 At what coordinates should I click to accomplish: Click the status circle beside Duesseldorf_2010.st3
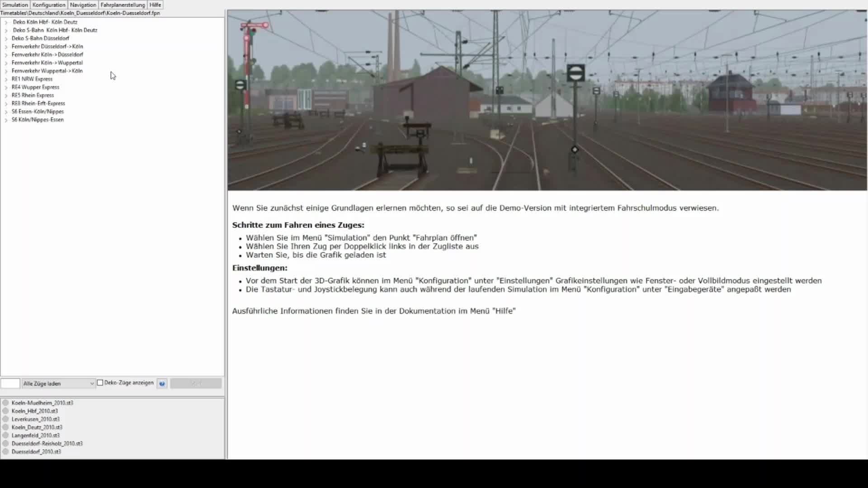pos(5,451)
